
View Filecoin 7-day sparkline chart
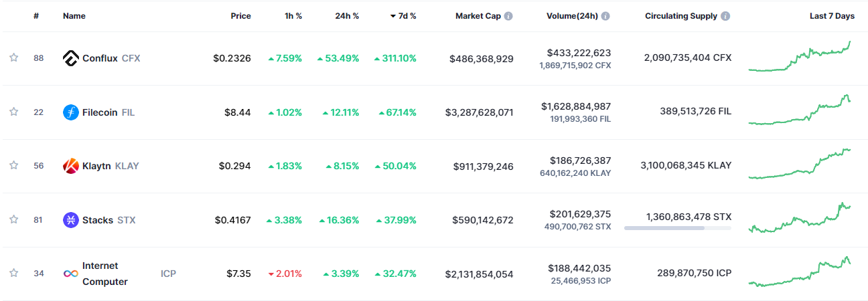point(800,110)
